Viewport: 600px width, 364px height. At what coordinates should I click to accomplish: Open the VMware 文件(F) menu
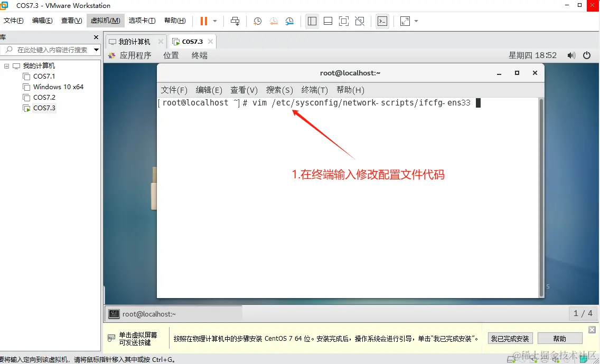click(x=13, y=21)
